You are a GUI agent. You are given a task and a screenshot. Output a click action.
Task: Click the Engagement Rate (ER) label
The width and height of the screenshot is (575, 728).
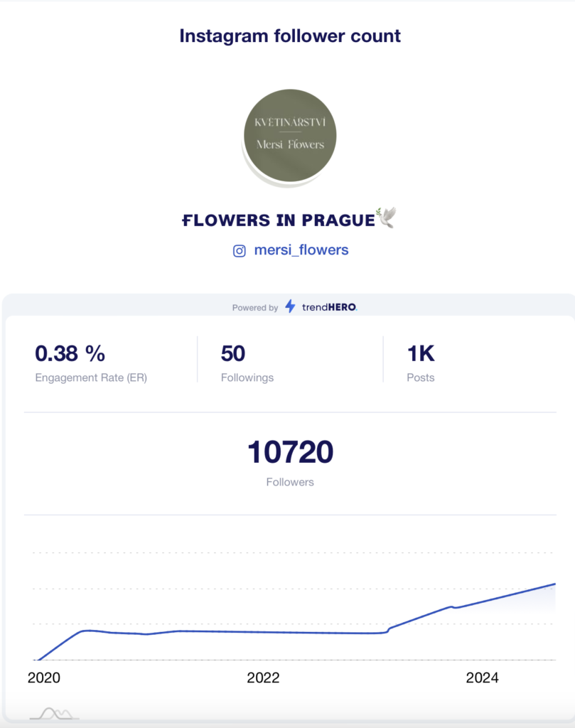(x=91, y=378)
